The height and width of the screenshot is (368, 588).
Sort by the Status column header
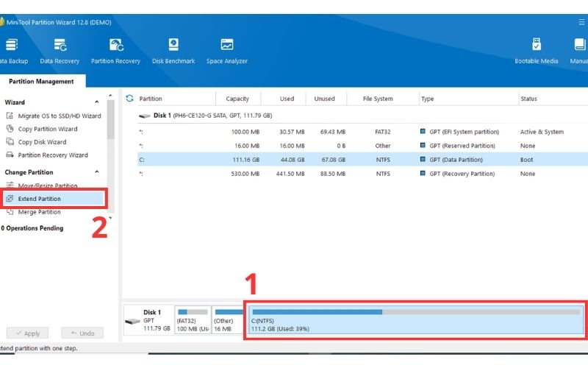(528, 99)
